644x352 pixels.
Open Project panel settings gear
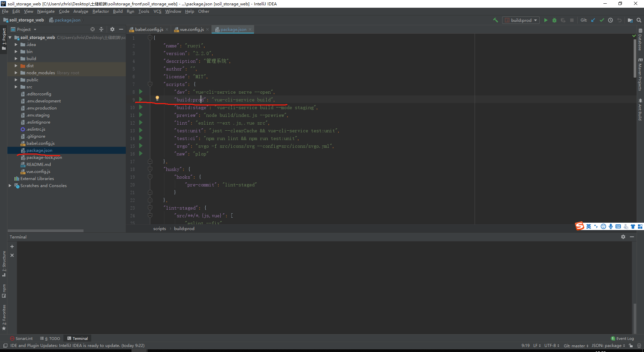pyautogui.click(x=112, y=30)
